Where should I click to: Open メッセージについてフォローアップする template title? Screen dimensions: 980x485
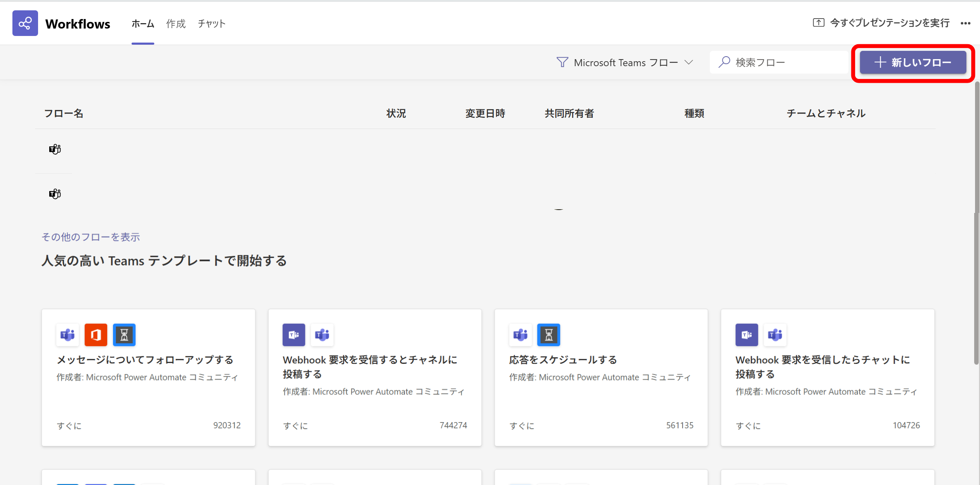tap(145, 360)
